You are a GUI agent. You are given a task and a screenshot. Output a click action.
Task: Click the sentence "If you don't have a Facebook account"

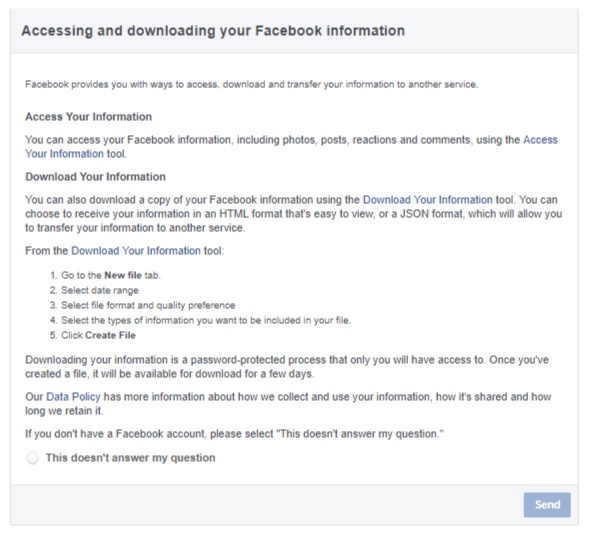coord(234,434)
